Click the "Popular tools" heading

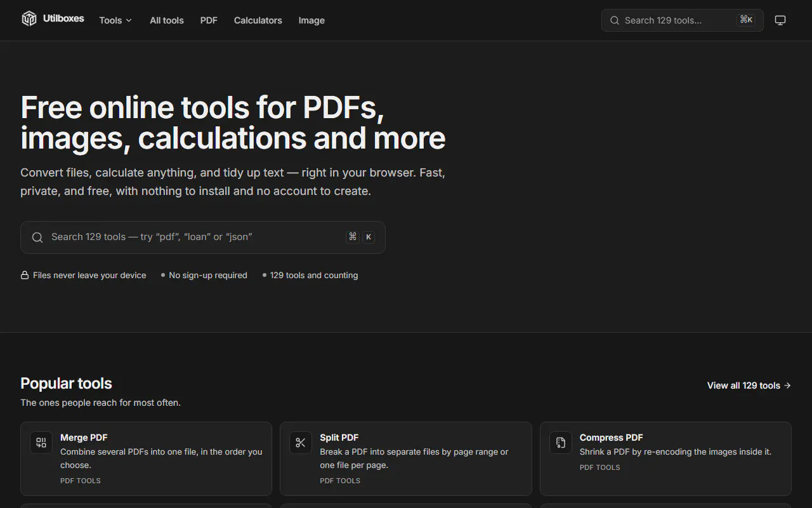tap(66, 384)
